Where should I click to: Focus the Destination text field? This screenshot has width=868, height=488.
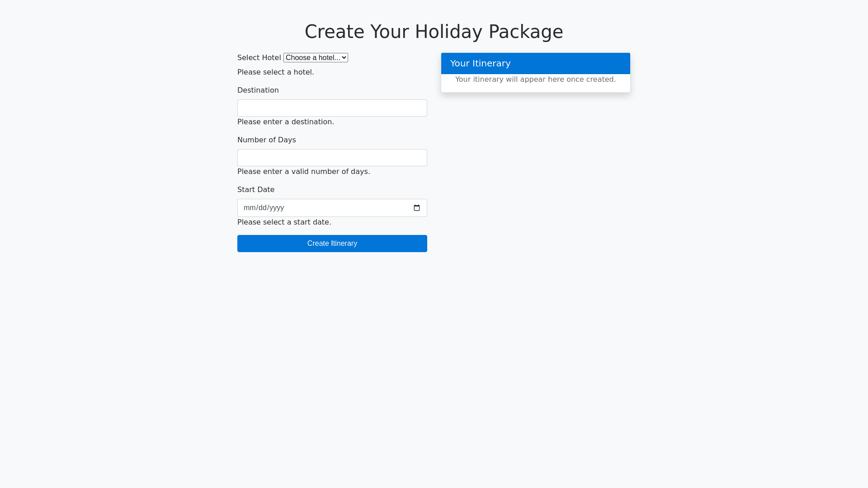pos(332,108)
